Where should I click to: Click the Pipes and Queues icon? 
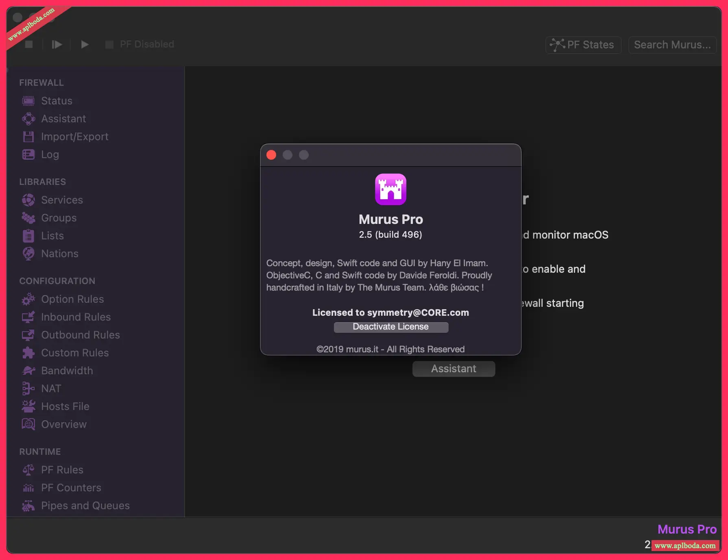click(x=28, y=506)
